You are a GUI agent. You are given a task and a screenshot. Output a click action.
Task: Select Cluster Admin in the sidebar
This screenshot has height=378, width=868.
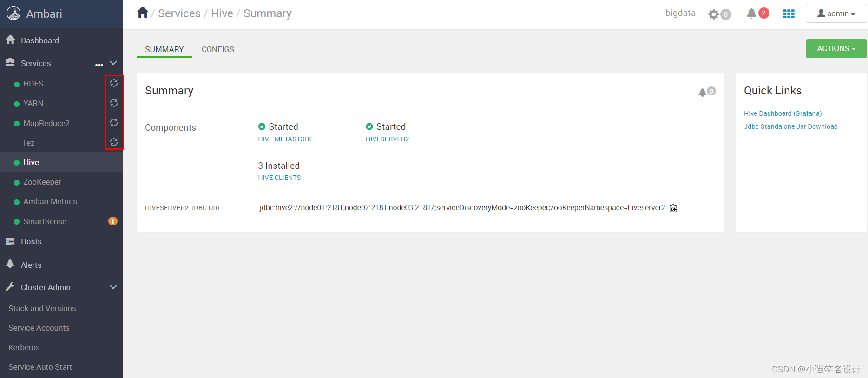coord(46,287)
